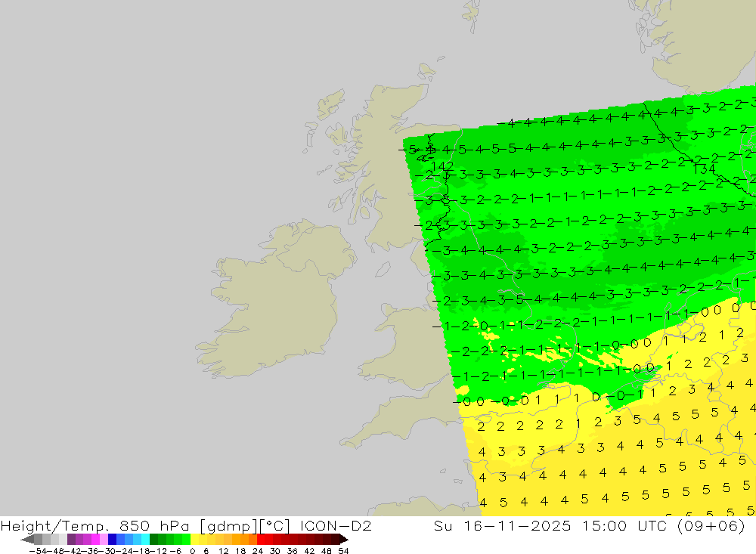
Task: Click the 'ICON-D2' model name label
Action: pos(336,525)
